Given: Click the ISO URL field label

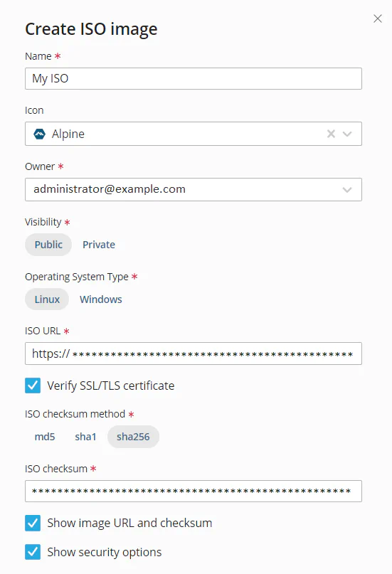Looking at the screenshot, I should pos(43,331).
